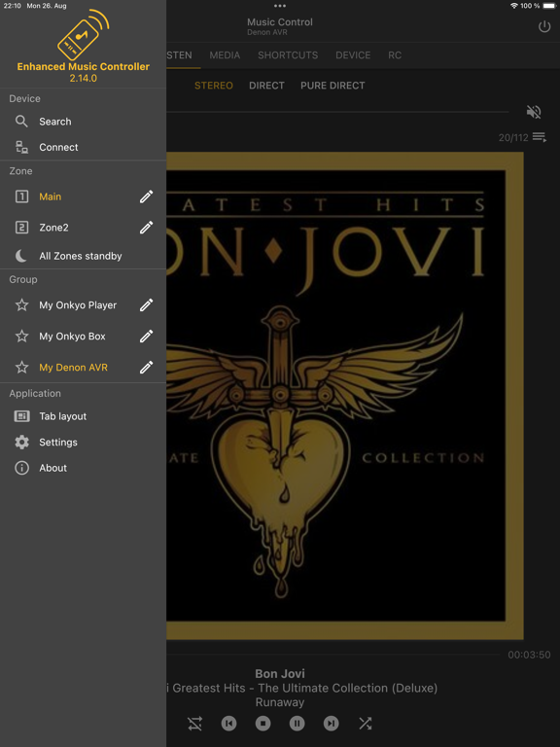Viewport: 560px width, 747px height.
Task: Select My Denon AVR group
Action: click(x=84, y=368)
